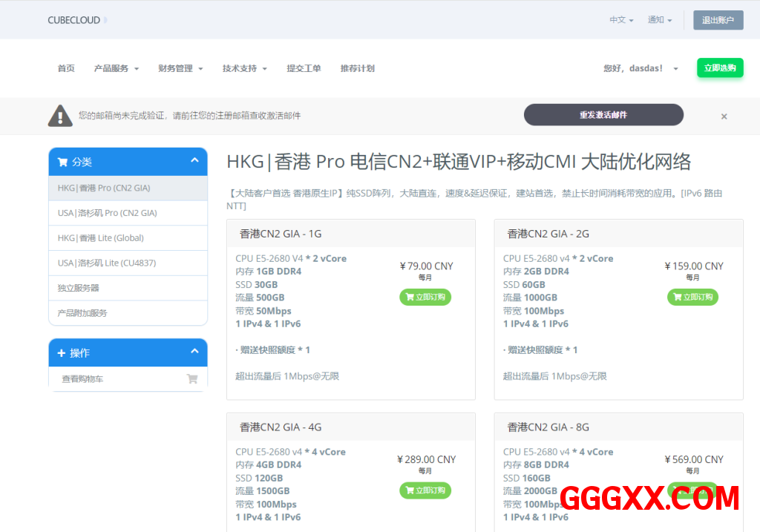
Task: Select USA|洛杉矶 Pro (CN2 GIA) category
Action: (x=108, y=213)
